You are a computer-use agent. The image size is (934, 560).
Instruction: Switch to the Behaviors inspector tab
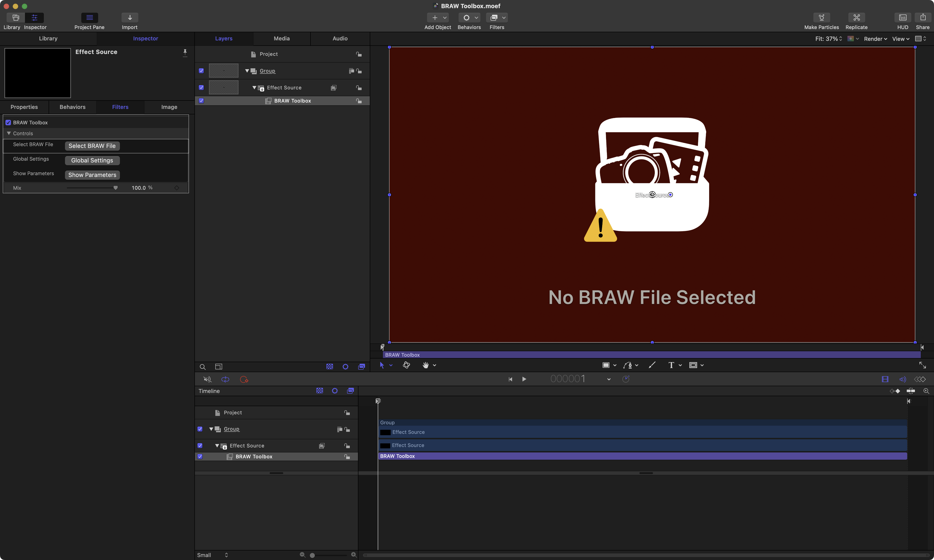72,107
